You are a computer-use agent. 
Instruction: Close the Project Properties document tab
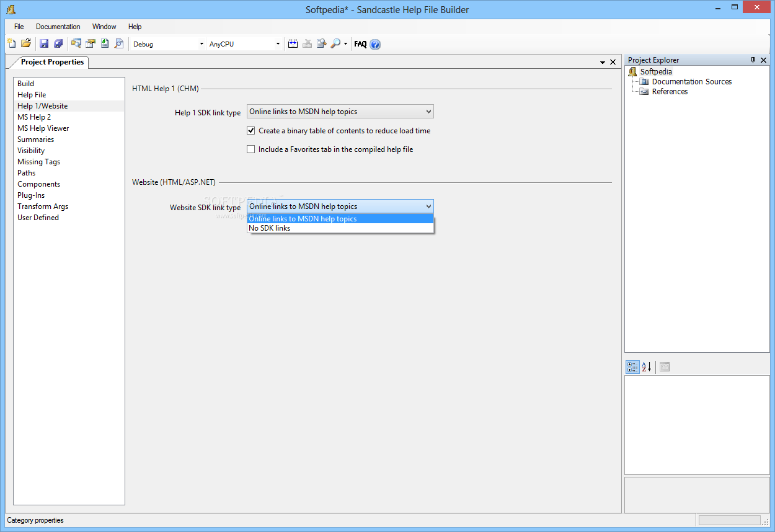613,62
